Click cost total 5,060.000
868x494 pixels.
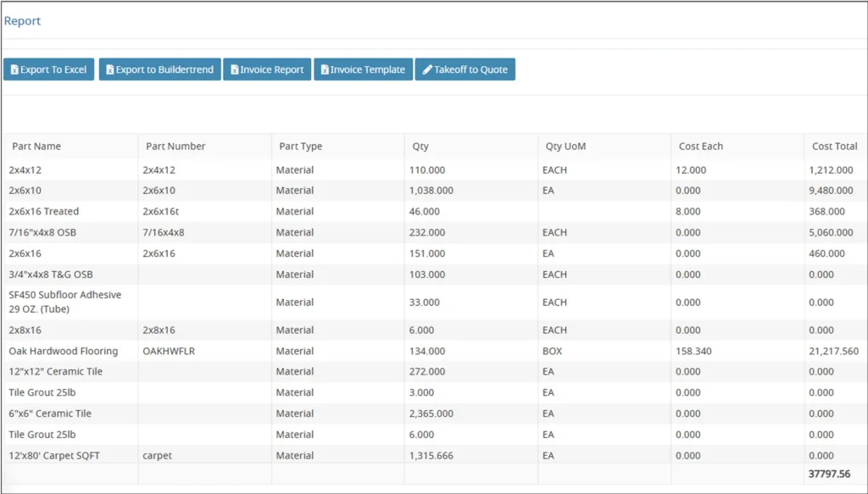831,233
